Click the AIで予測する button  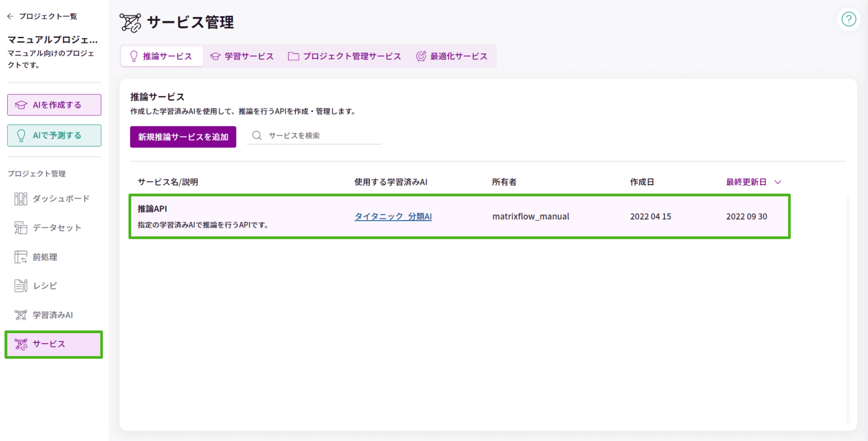54,135
